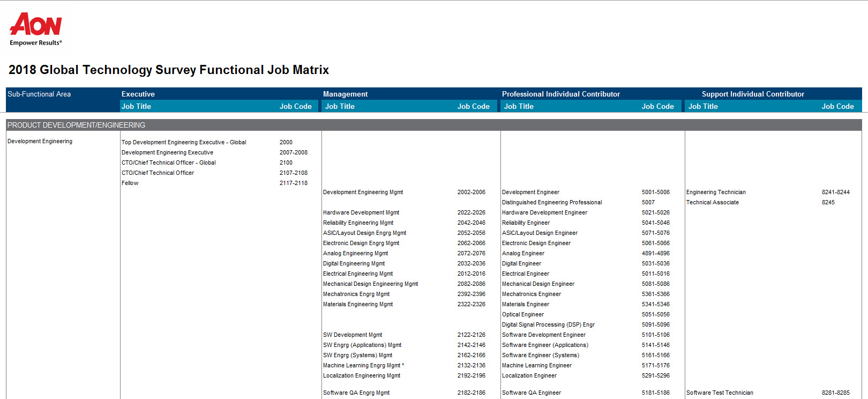This screenshot has width=868, height=399.
Task: Select job code 2117-2118 for Fellow
Action: [x=293, y=183]
